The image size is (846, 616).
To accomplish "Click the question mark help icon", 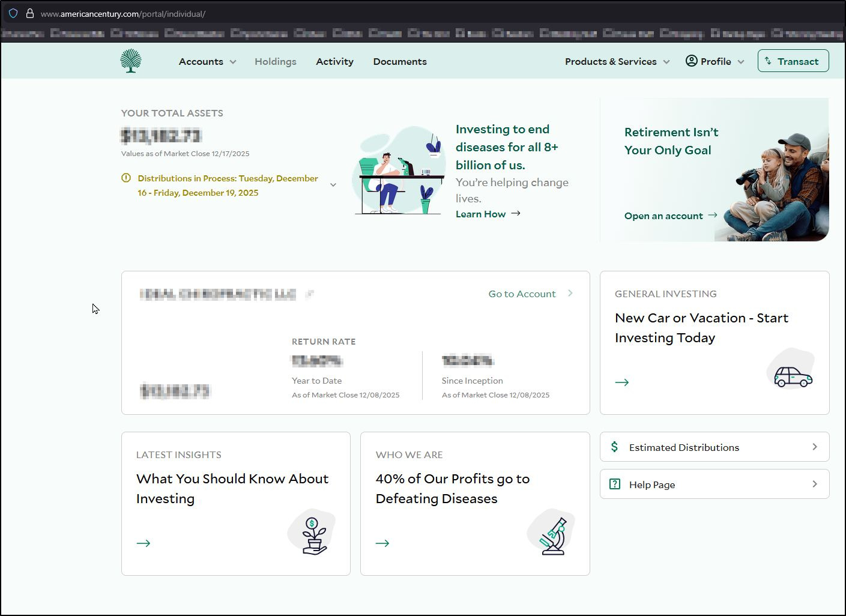I will point(615,484).
